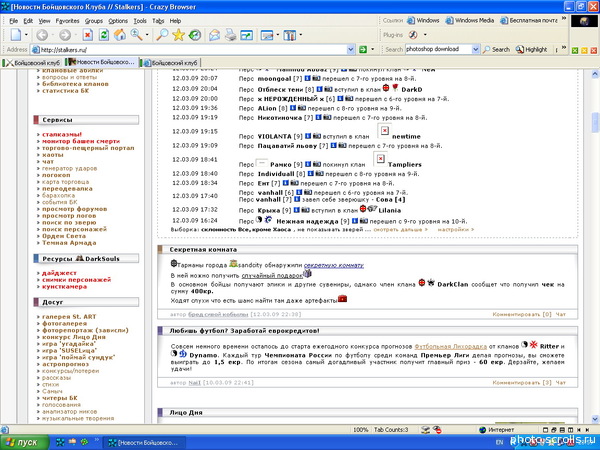Click into the address bar field
Screen dimensions: 600x450
[193, 50]
